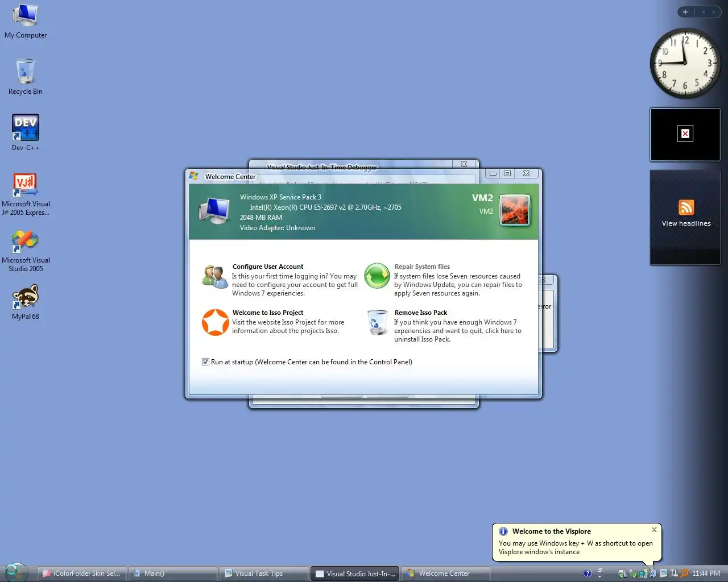Close the Visual Studio Just-In-Time Debugger window

pos(464,164)
